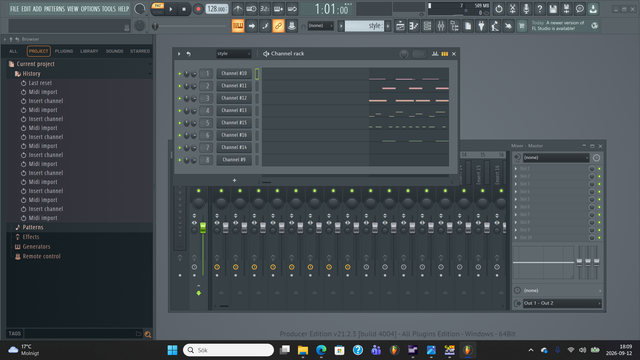Click the Channel #16 button

234,135
